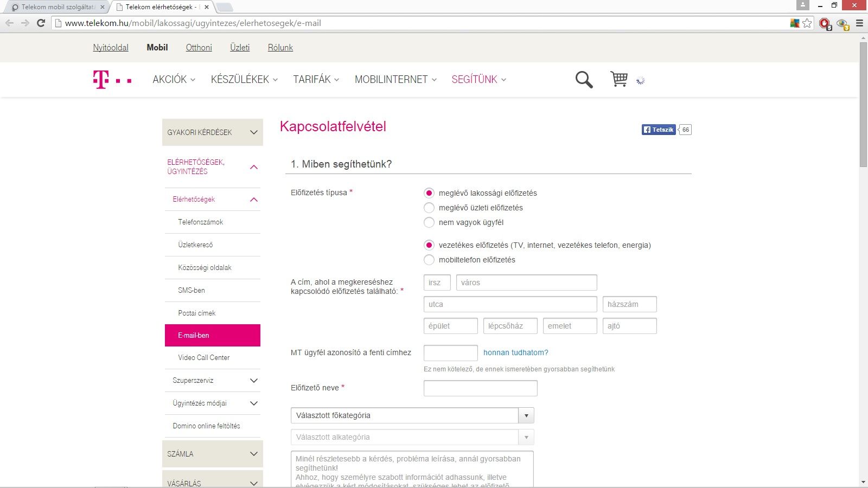The height and width of the screenshot is (488, 868).
Task: Click the eye extension icon in toolbar
Action: (843, 23)
